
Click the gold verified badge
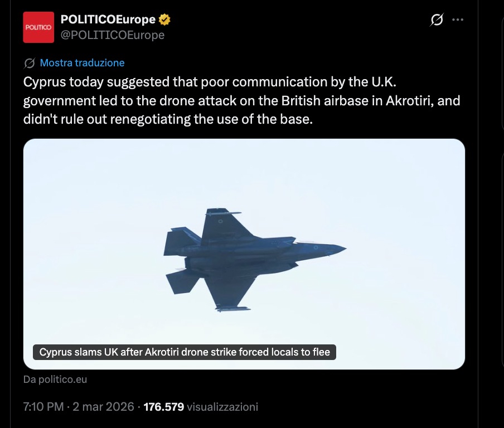coord(164,20)
